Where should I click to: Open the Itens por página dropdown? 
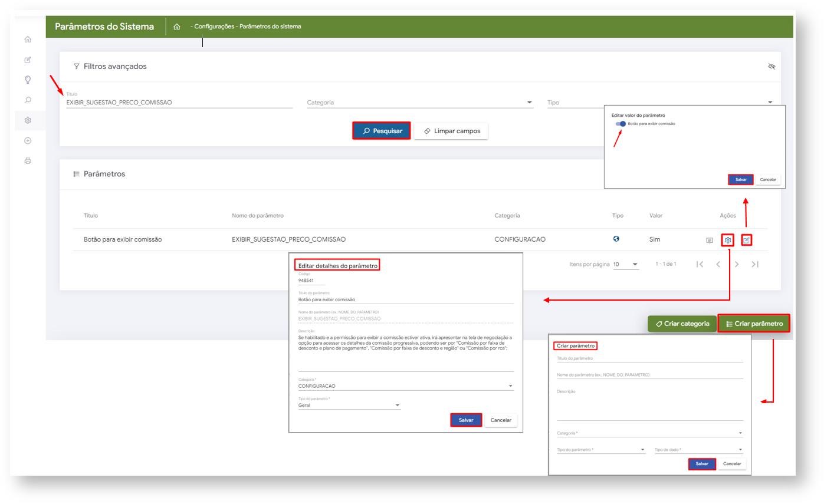[x=626, y=265]
